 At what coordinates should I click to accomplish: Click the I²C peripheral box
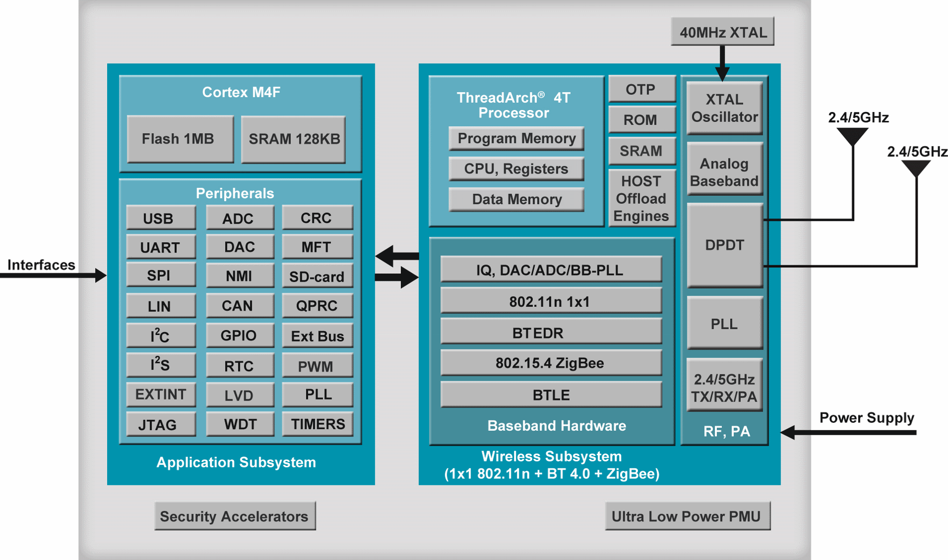(161, 336)
